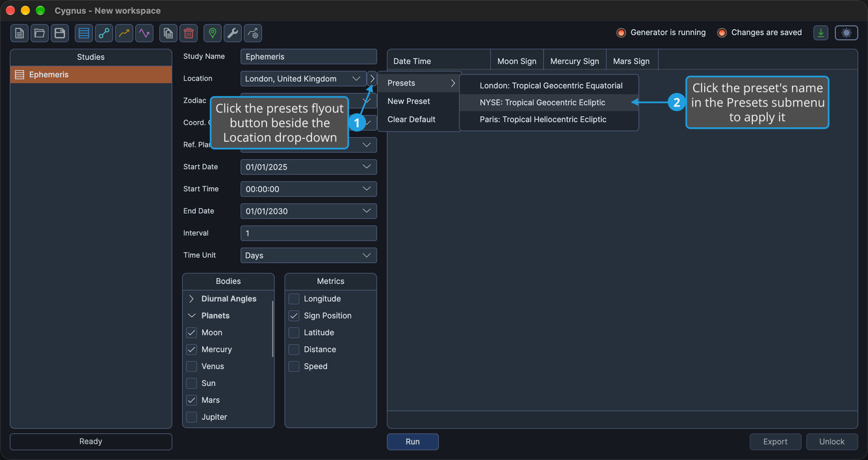Add a blue table study
The height and width of the screenshot is (460, 868).
tap(84, 33)
